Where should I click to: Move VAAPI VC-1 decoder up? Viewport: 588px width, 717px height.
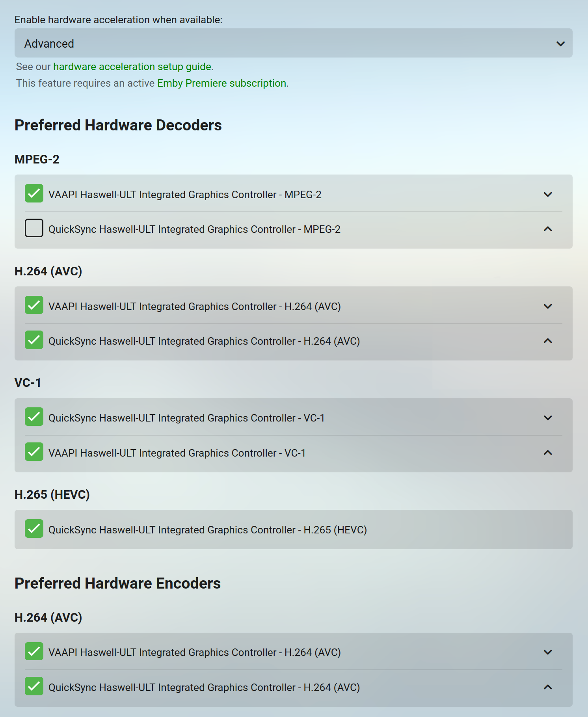548,453
